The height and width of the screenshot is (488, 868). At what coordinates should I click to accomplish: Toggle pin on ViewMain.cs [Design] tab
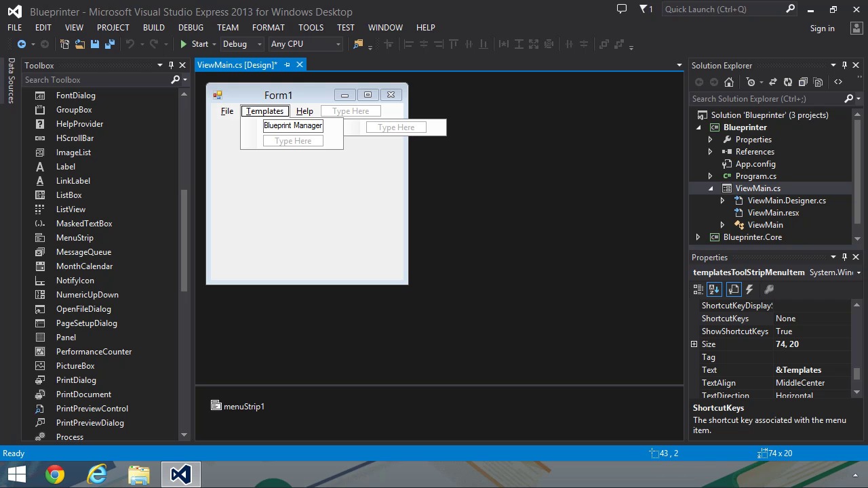pyautogui.click(x=287, y=65)
